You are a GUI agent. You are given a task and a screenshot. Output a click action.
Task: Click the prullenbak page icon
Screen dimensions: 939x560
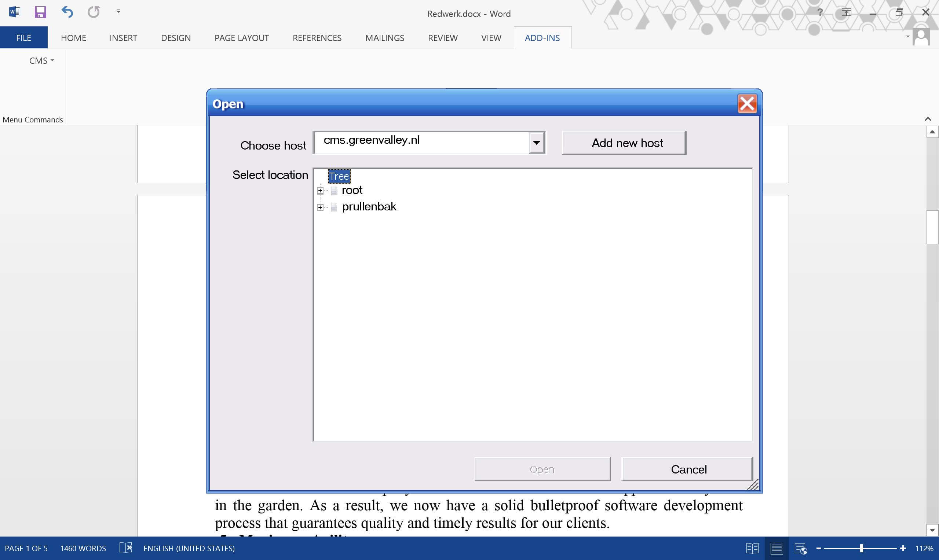334,207
